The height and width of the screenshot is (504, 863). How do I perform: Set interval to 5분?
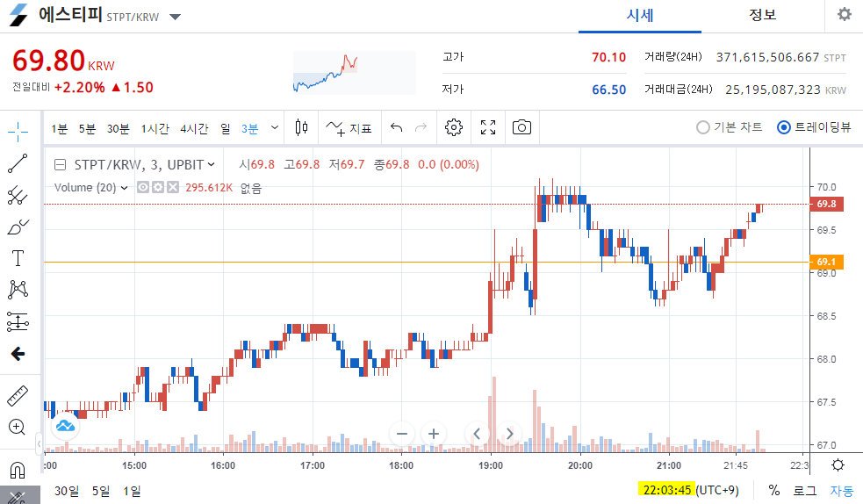pos(87,129)
